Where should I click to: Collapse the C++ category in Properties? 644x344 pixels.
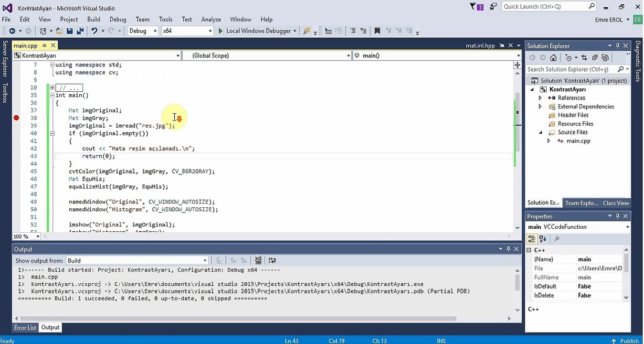pyautogui.click(x=529, y=250)
